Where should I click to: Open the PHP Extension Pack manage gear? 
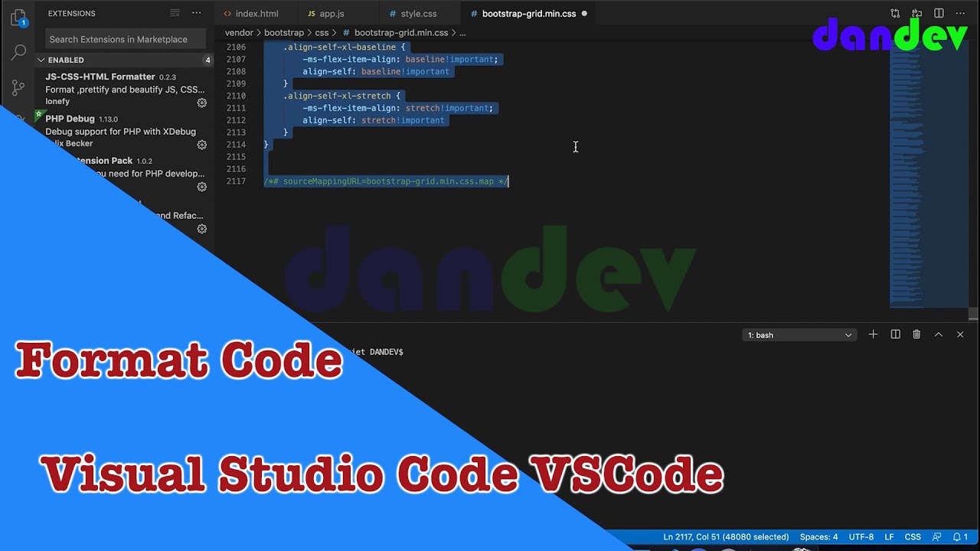tap(202, 187)
